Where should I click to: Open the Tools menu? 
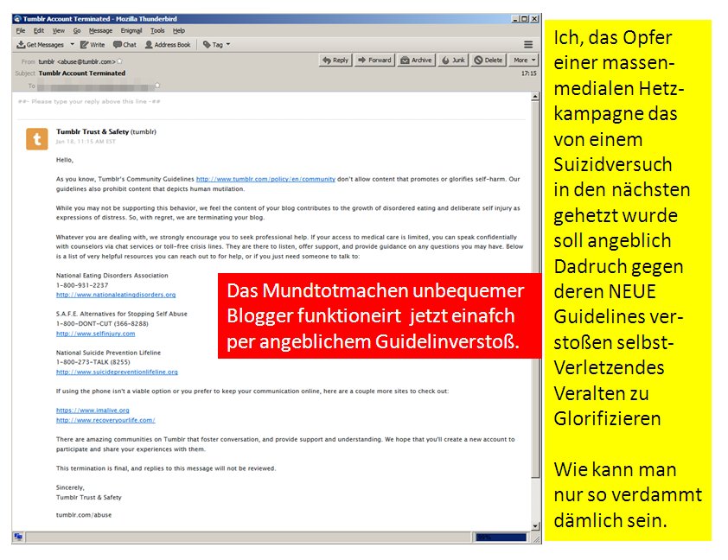(x=157, y=30)
